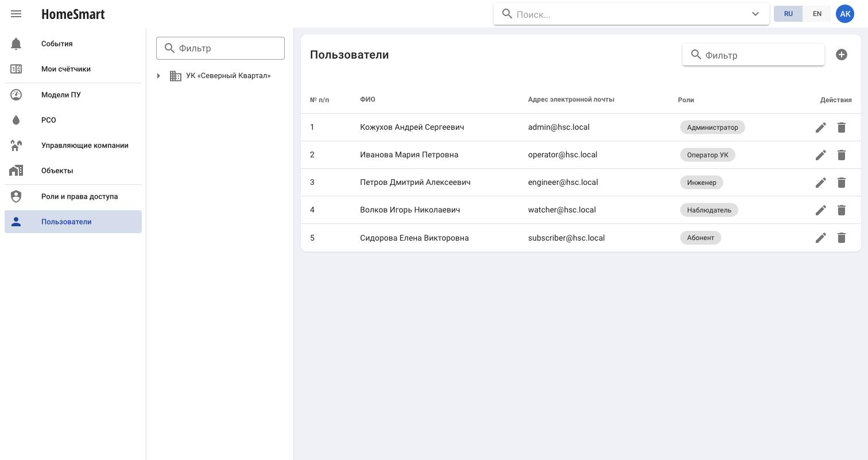Open the global search dropdown arrow
Viewport: 868px width, 460px height.
(x=755, y=14)
